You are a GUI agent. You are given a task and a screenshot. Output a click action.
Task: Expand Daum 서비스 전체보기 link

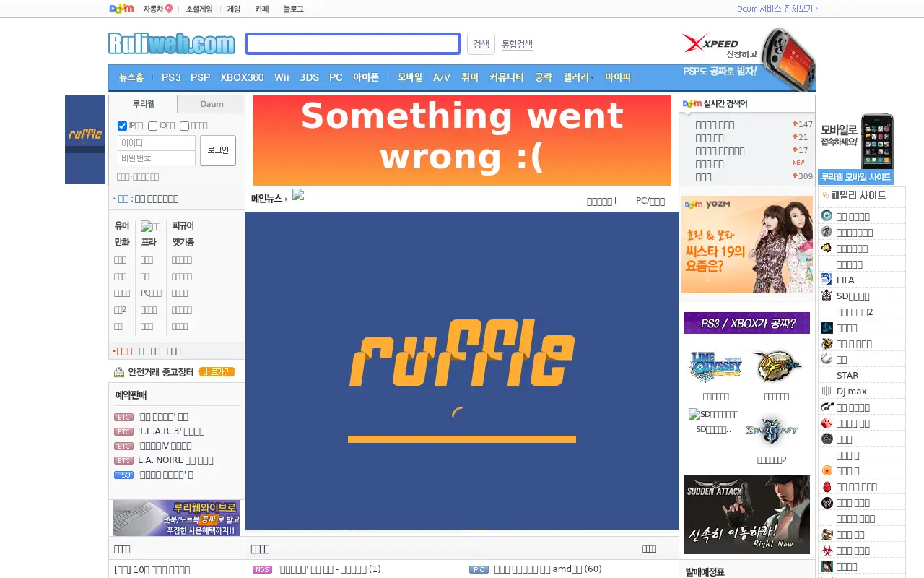click(x=777, y=9)
